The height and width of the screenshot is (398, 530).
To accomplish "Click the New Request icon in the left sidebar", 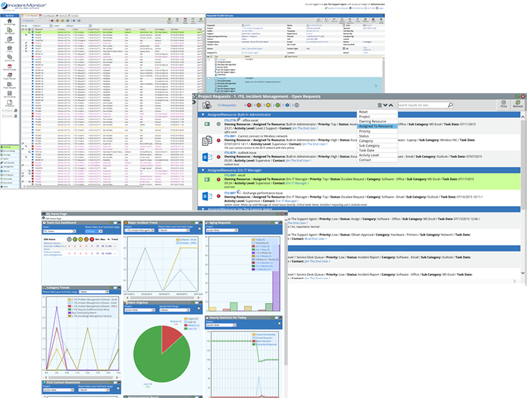I will (x=9, y=30).
